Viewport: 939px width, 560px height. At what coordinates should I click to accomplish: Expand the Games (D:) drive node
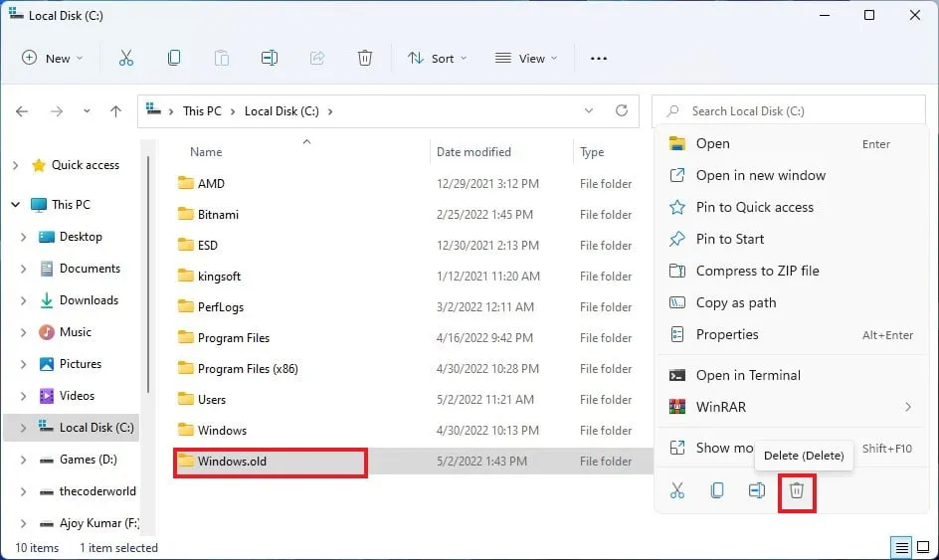23,460
